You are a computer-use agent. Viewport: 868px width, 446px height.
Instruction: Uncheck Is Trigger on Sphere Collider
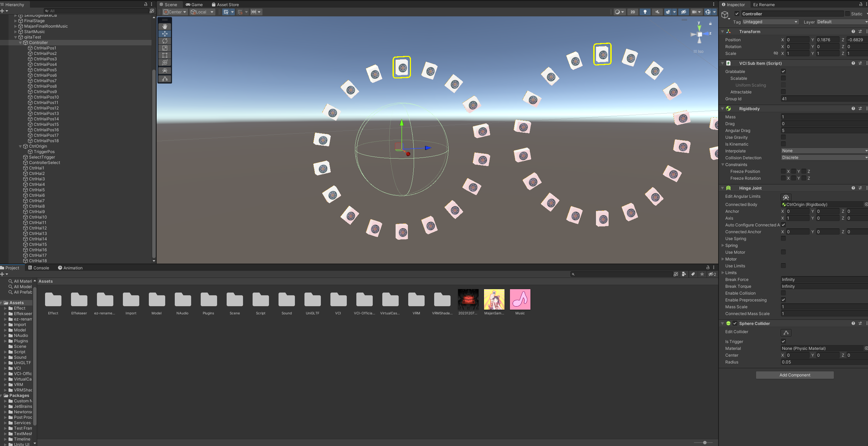click(x=783, y=341)
